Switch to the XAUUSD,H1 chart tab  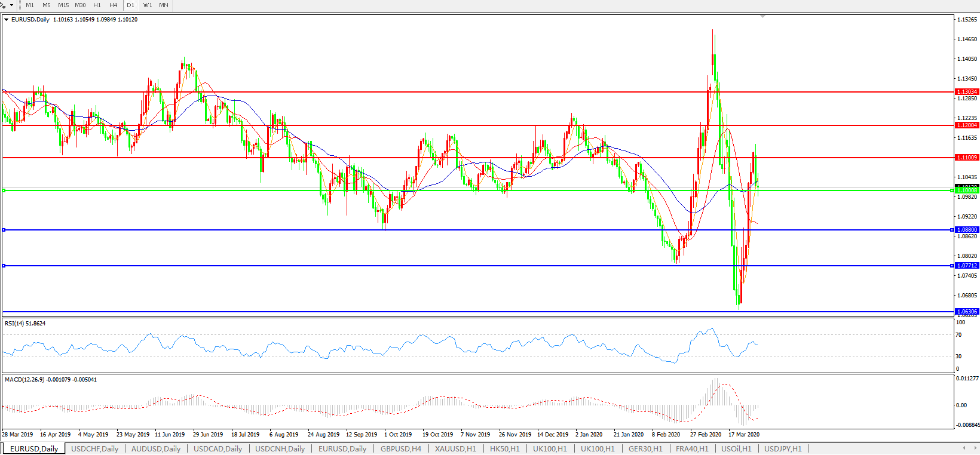click(455, 448)
